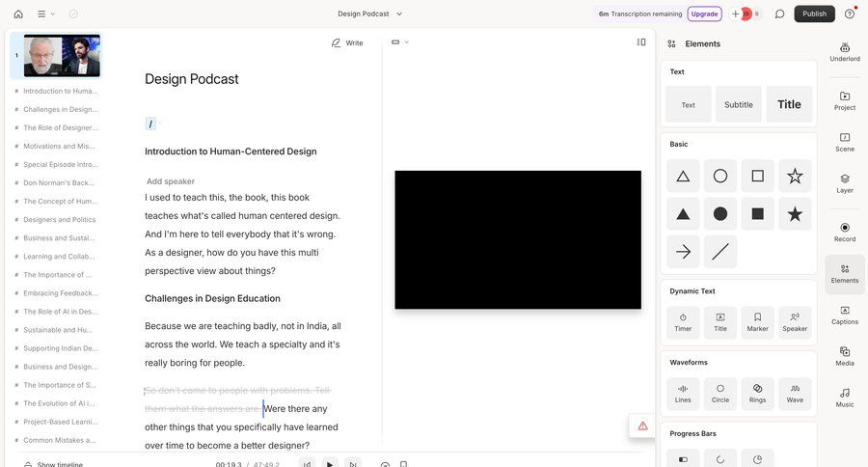Viewport: 868px width, 467px height.
Task: Click the Publish button
Action: [x=814, y=14]
